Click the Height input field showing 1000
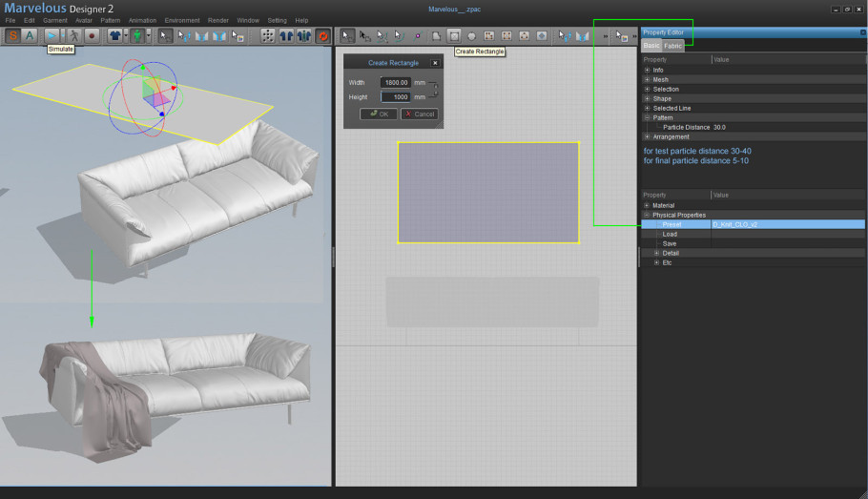Image resolution: width=868 pixels, height=499 pixels. [x=396, y=97]
